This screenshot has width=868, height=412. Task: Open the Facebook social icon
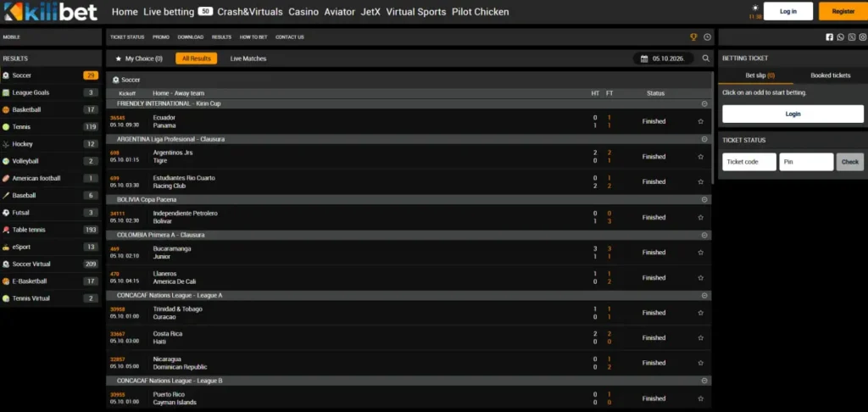[x=829, y=37]
